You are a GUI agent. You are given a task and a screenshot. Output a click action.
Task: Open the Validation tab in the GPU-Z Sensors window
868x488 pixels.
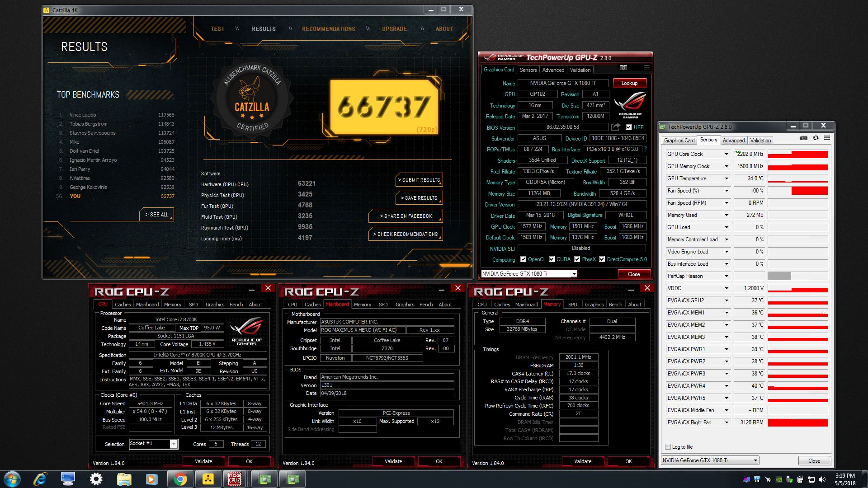point(760,141)
